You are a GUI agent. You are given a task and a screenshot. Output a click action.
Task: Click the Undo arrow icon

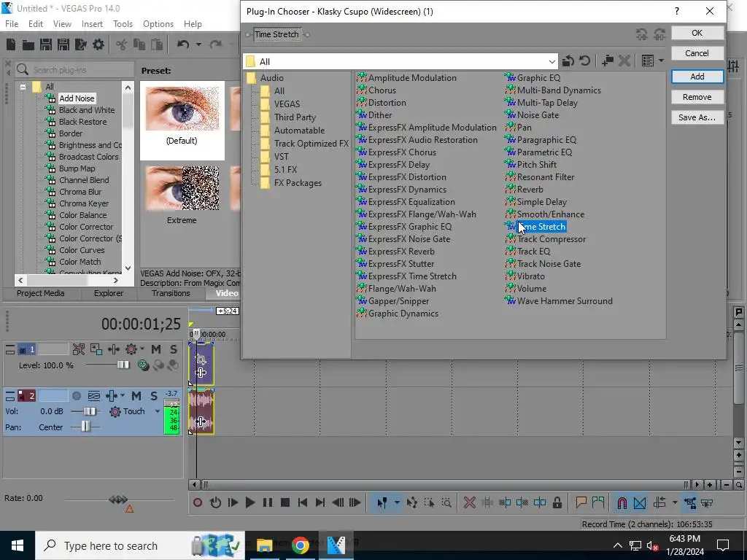[183, 44]
